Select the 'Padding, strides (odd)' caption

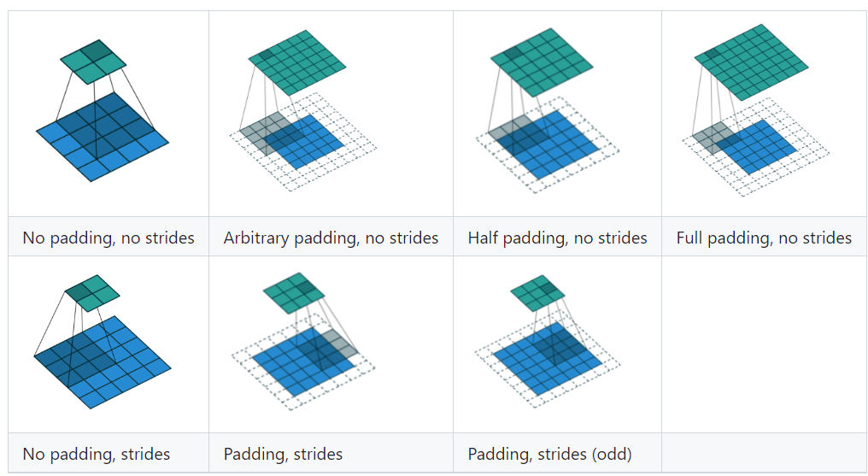pos(549,455)
